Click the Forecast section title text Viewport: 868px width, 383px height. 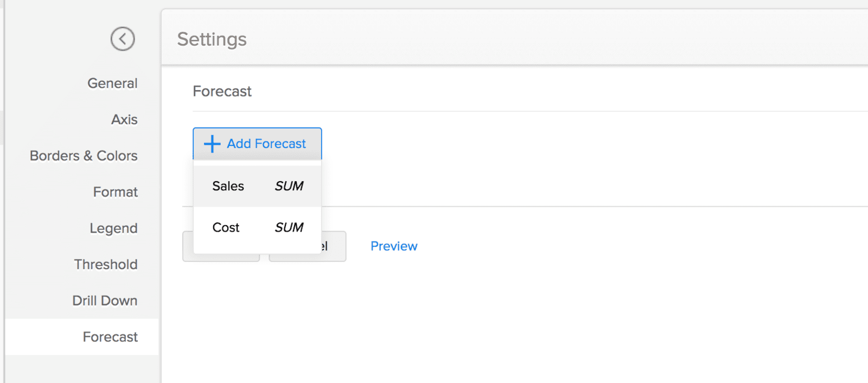click(x=222, y=91)
